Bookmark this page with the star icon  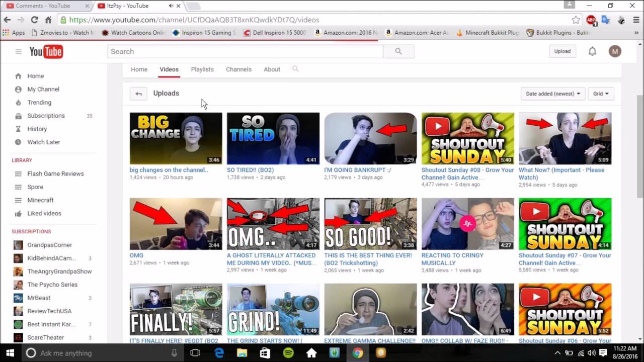pyautogui.click(x=576, y=20)
